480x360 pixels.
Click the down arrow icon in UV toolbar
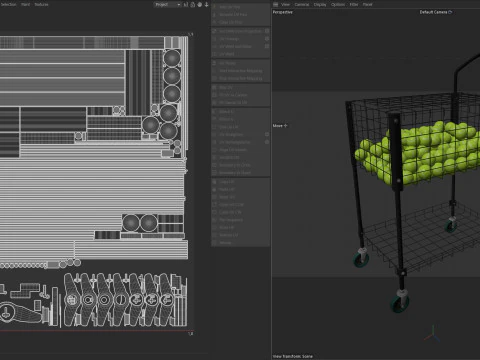206,4
